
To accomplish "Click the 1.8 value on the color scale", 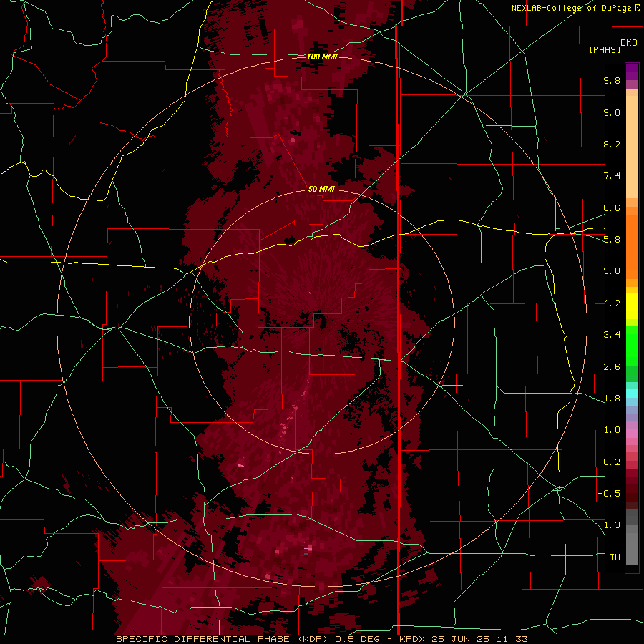I will tap(612, 399).
